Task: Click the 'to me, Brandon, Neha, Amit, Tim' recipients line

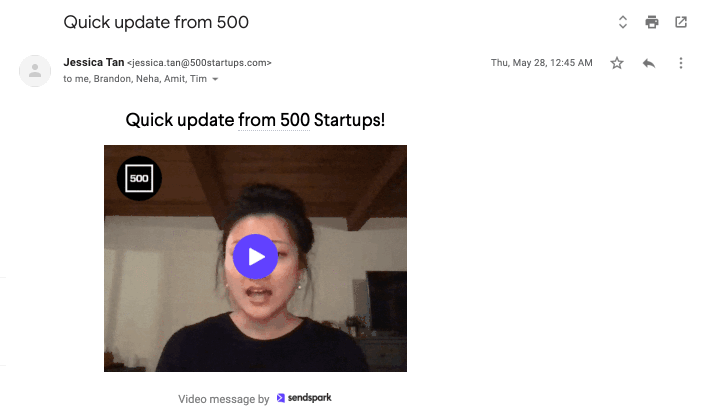Action: click(x=135, y=79)
